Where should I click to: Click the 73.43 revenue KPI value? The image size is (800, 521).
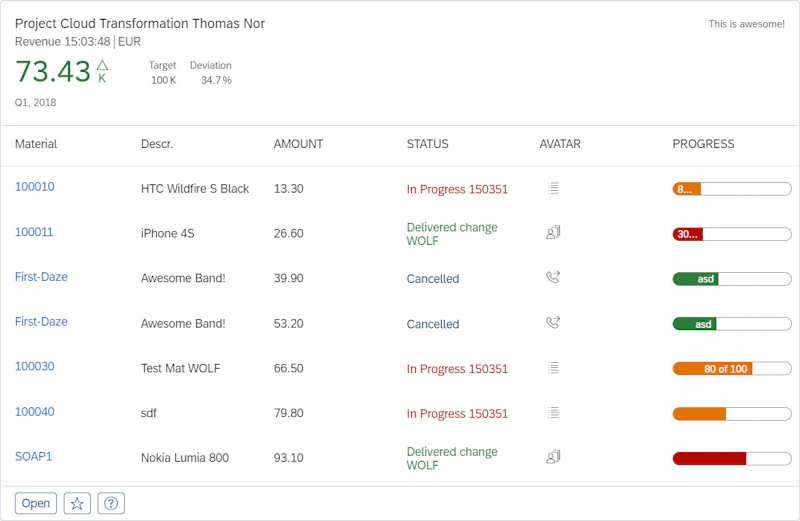(53, 71)
